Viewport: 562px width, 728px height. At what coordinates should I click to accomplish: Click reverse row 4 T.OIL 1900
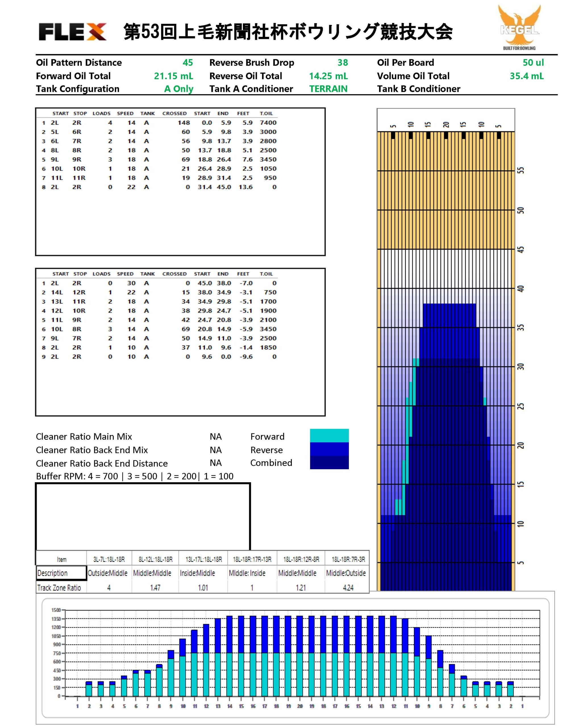(x=268, y=311)
